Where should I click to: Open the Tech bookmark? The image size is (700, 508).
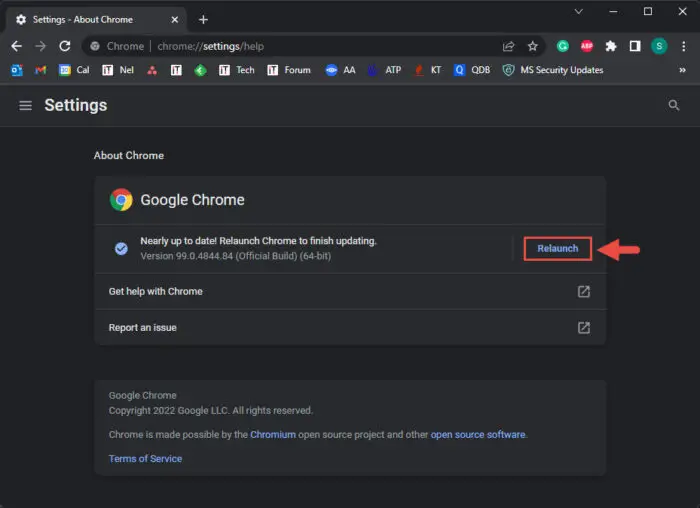coord(237,70)
